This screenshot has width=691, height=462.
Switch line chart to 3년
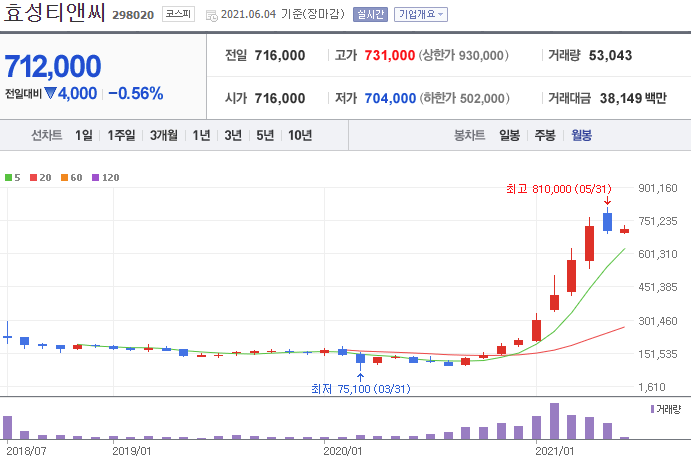(x=233, y=135)
